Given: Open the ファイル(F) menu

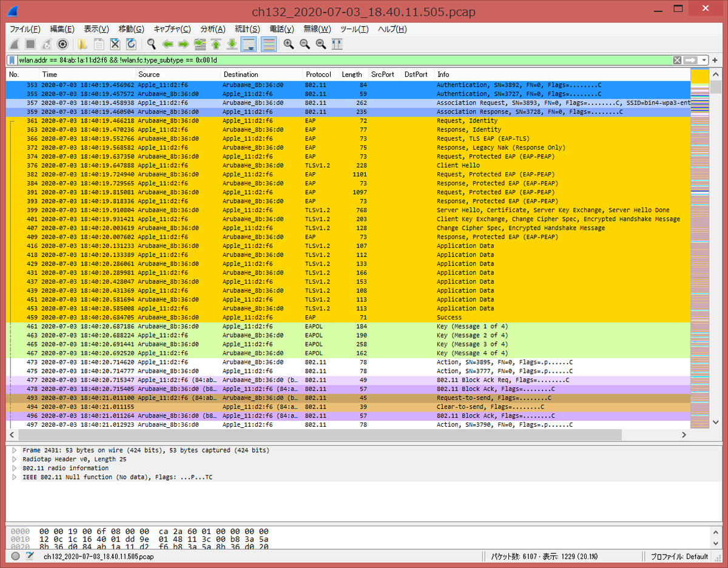Looking at the screenshot, I should click(x=25, y=29).
